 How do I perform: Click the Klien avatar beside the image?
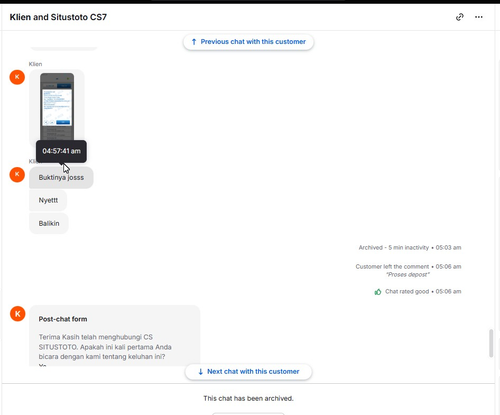pyautogui.click(x=17, y=77)
